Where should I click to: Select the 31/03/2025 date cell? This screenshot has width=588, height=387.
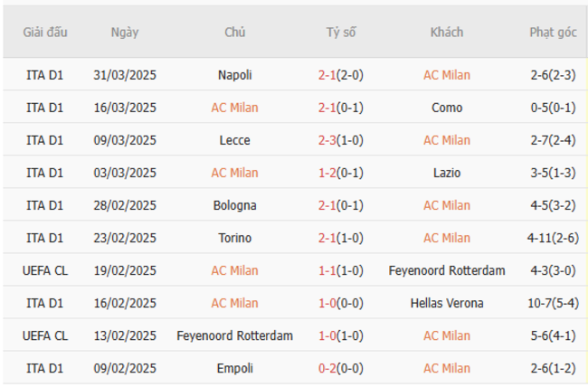click(x=125, y=75)
